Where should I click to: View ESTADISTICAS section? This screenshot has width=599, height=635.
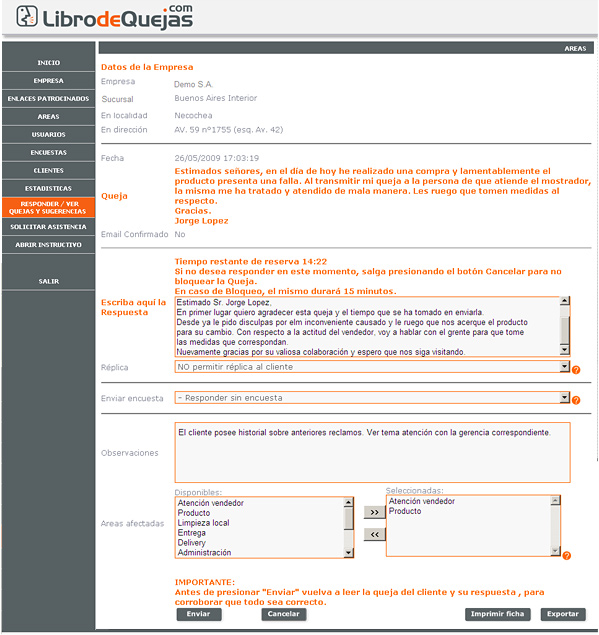coord(49,188)
